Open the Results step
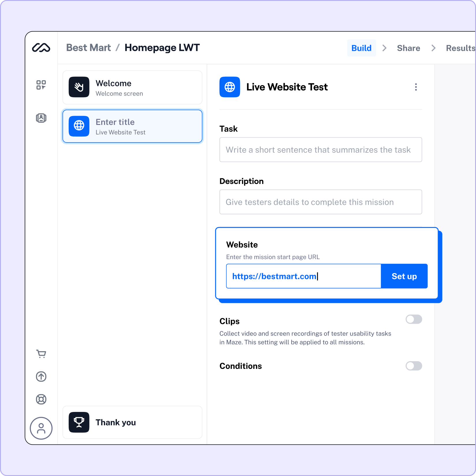This screenshot has width=476, height=476. (x=460, y=48)
